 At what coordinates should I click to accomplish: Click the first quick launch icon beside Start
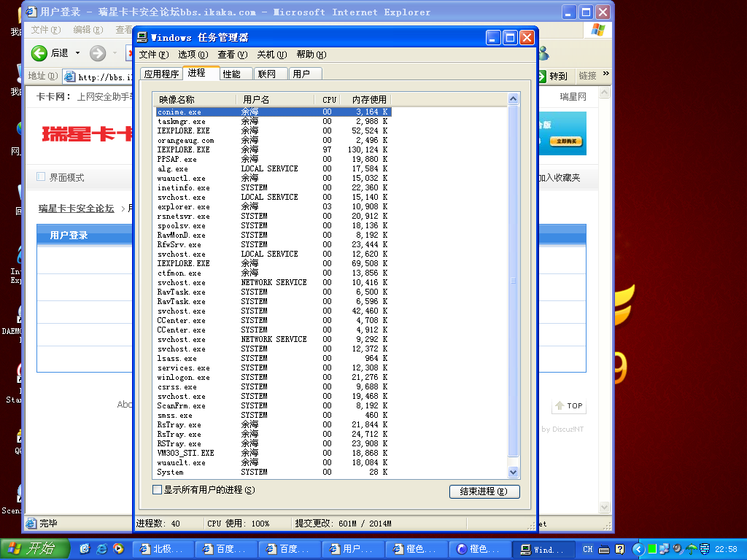click(85, 548)
